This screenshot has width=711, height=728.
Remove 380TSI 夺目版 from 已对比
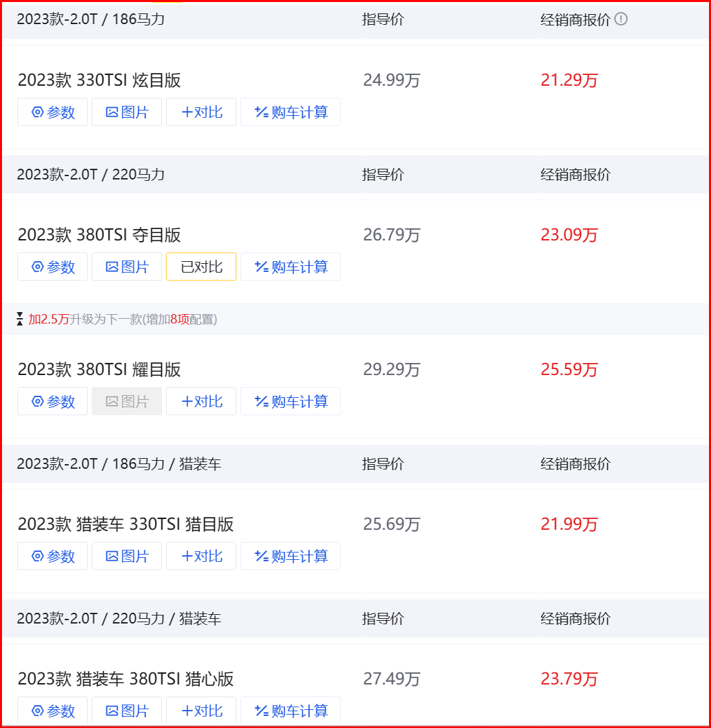click(201, 267)
